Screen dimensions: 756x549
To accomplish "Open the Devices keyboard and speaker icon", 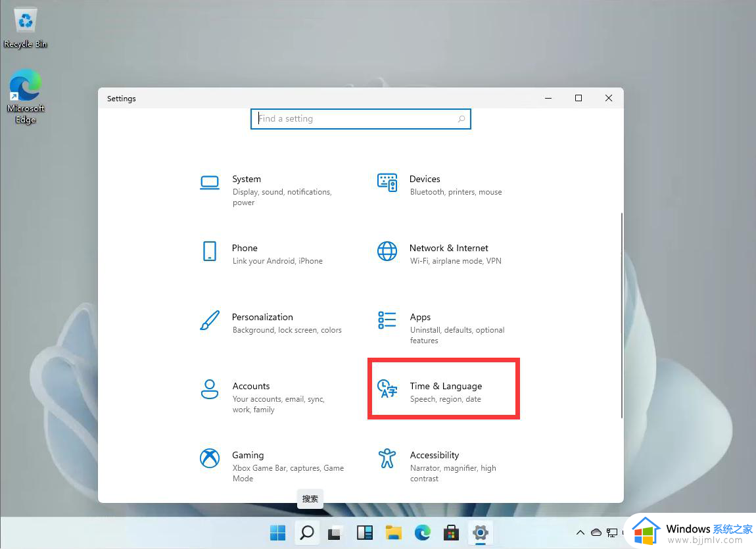I will (x=387, y=183).
